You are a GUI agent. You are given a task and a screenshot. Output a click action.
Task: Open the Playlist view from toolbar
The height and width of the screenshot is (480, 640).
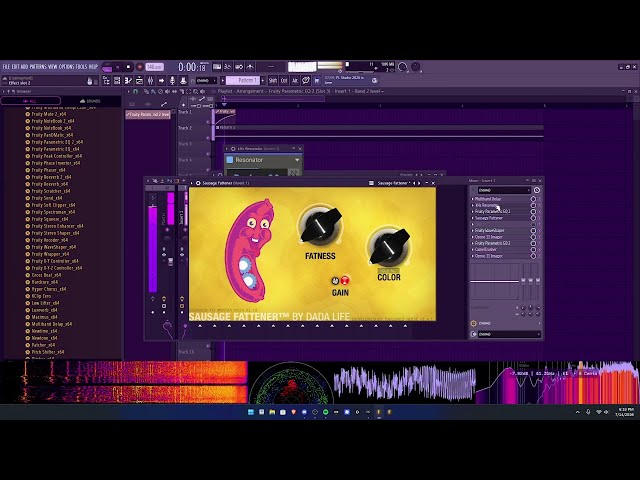point(106,80)
